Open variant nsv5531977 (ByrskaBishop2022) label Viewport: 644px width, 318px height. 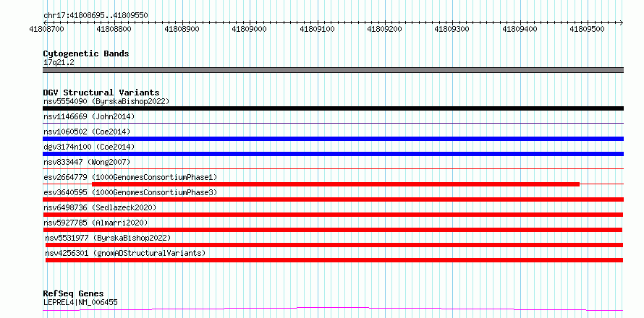pyautogui.click(x=108, y=238)
